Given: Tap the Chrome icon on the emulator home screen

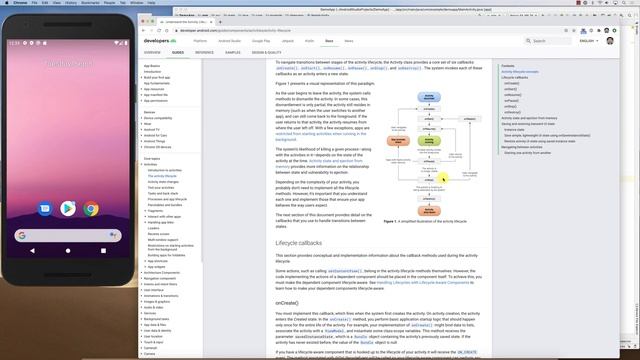Looking at the screenshot, I should (91, 209).
